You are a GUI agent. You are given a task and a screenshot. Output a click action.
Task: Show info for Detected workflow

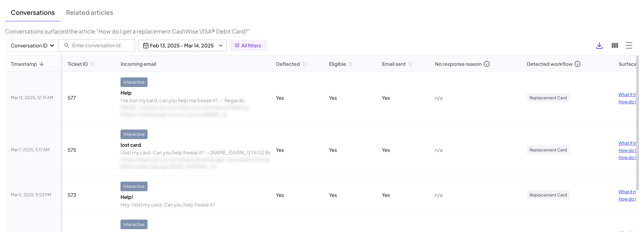point(577,64)
